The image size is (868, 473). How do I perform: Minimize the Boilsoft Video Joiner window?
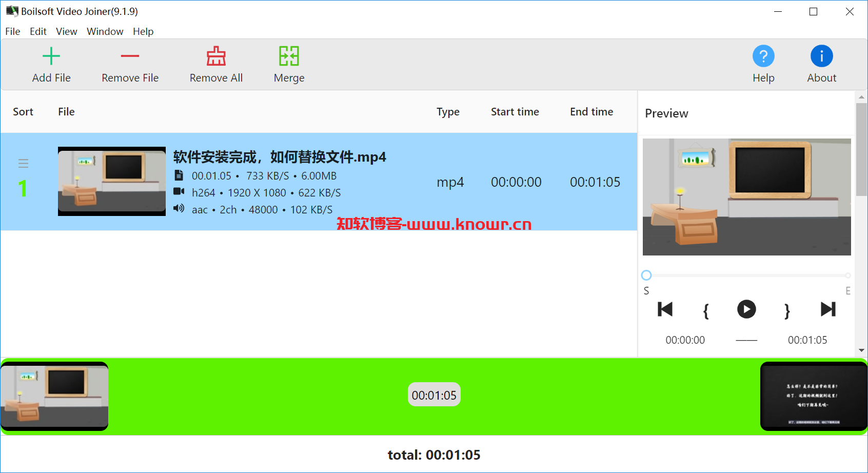[x=778, y=11]
